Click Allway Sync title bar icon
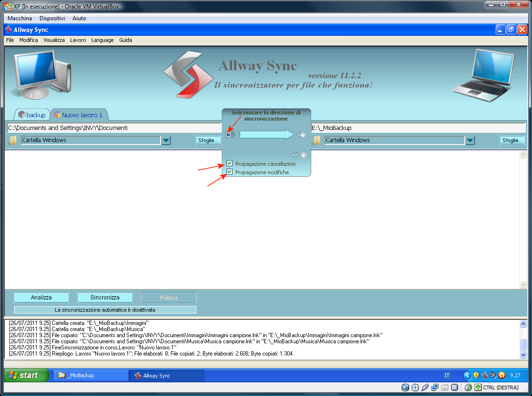This screenshot has height=396, width=532. pyautogui.click(x=8, y=30)
